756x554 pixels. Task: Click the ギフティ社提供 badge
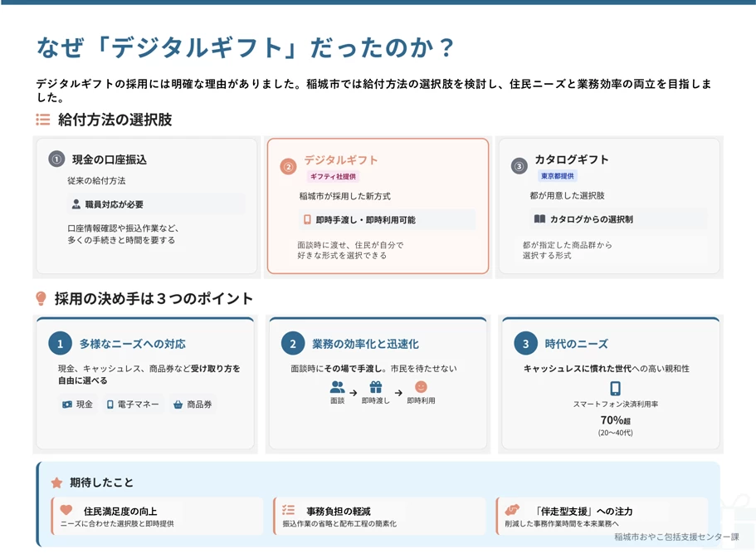[x=332, y=177]
